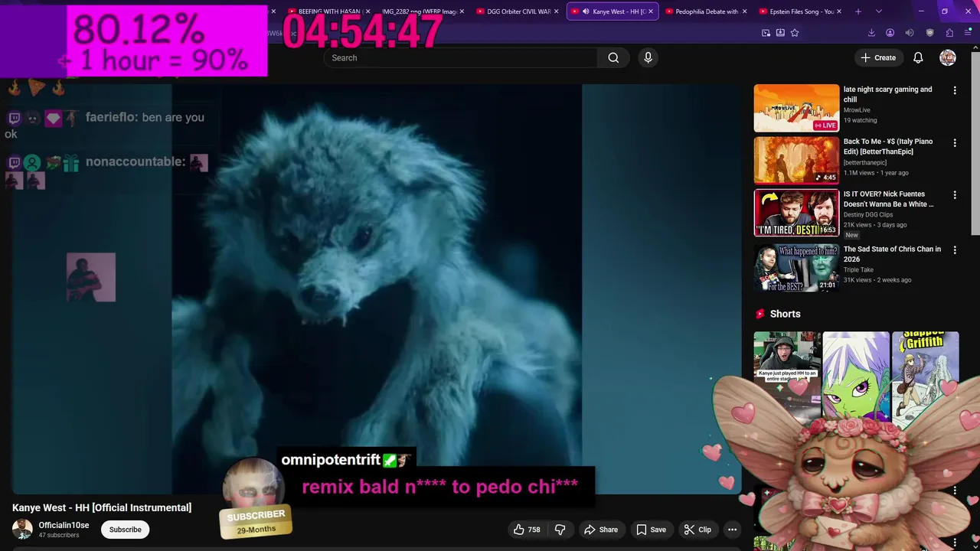Click picture-in-picture icon in address bar

coord(766,33)
